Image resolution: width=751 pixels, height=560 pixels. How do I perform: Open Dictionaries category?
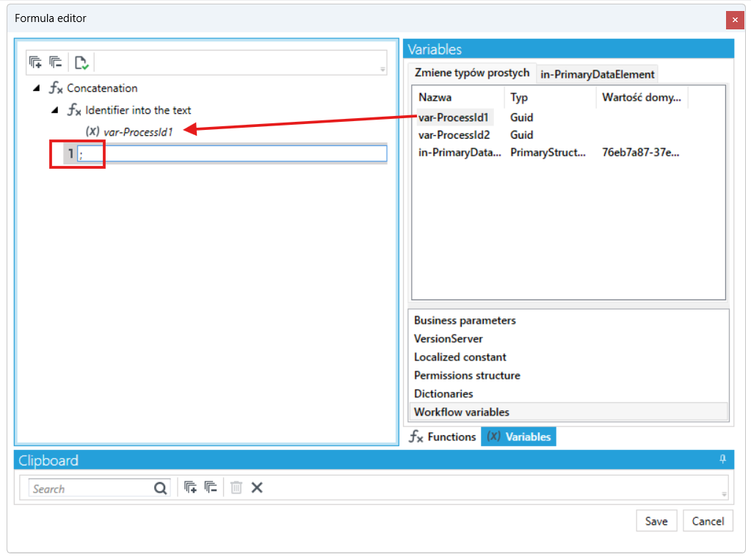(x=568, y=394)
